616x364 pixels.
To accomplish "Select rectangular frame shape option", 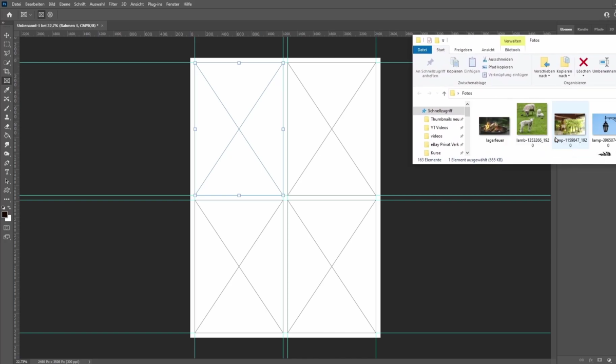I will click(41, 15).
